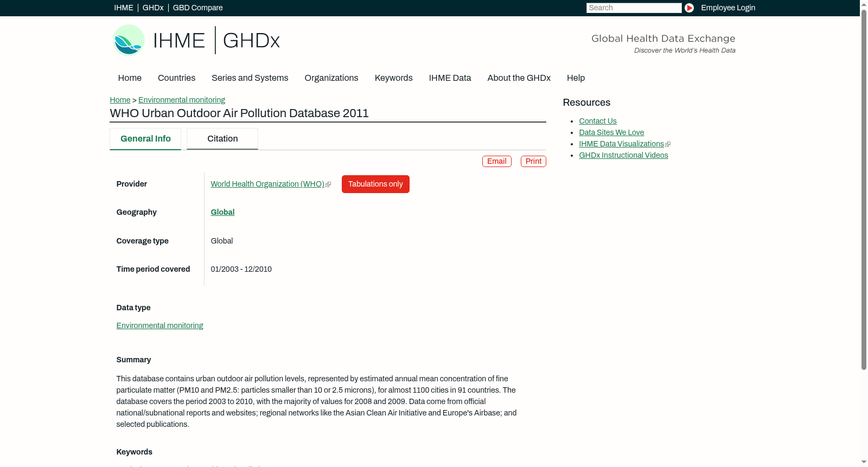Open Home menu item
Viewport: 868px width, 467px height.
[x=130, y=78]
